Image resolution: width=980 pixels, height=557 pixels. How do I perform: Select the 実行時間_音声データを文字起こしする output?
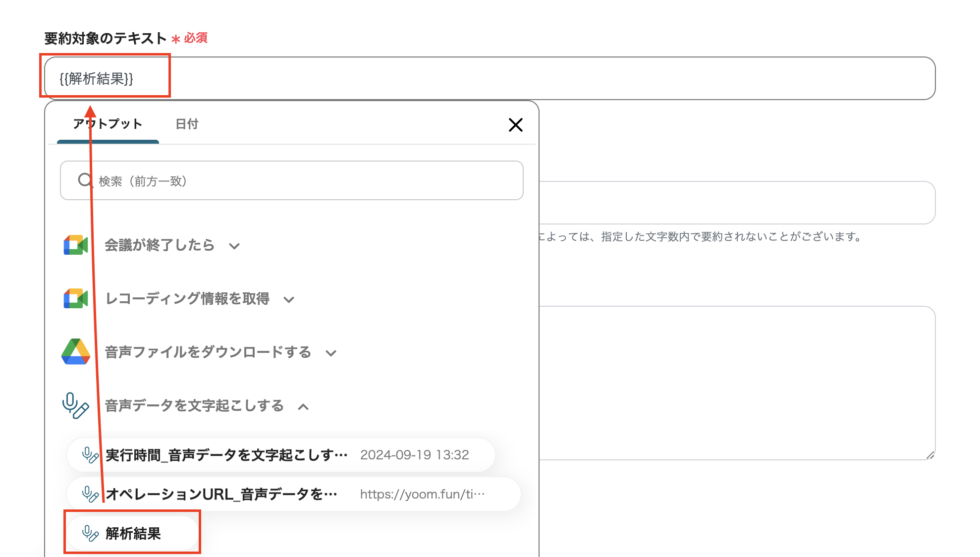(x=225, y=454)
